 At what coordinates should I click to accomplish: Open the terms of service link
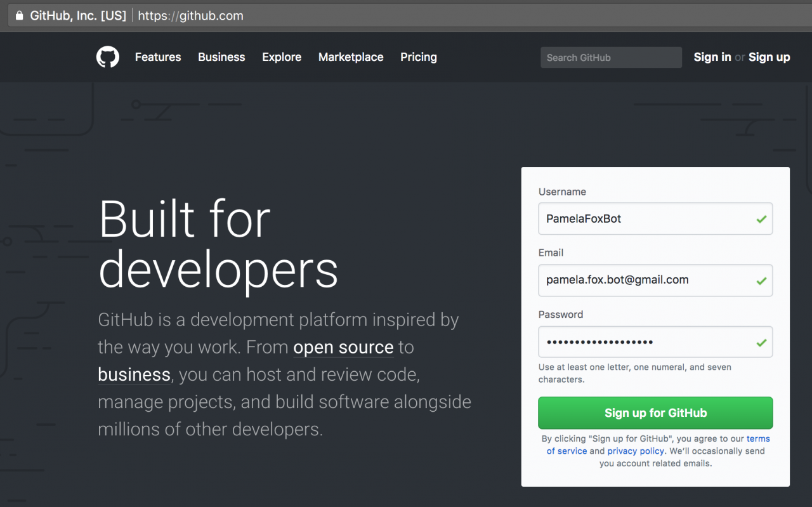click(x=658, y=445)
